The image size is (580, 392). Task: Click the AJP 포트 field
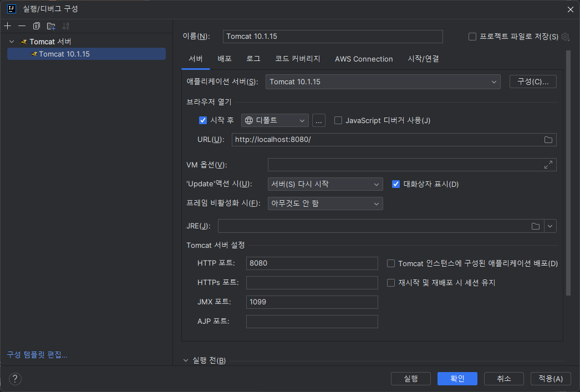312,322
